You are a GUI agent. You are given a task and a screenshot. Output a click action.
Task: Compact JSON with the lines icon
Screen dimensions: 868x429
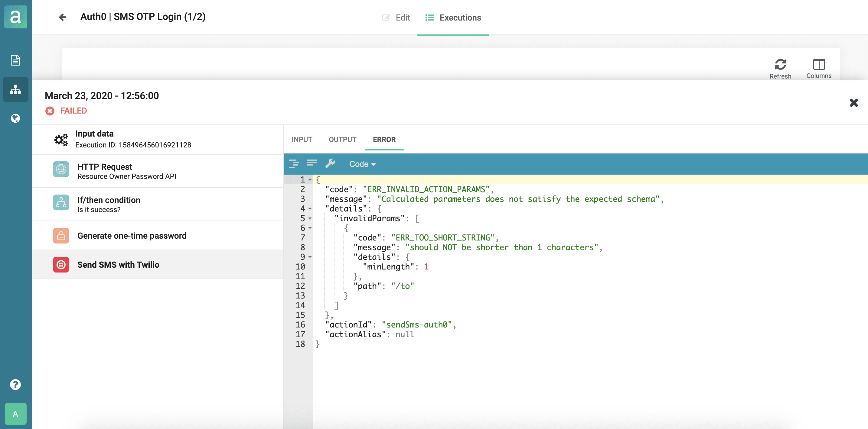pyautogui.click(x=312, y=163)
